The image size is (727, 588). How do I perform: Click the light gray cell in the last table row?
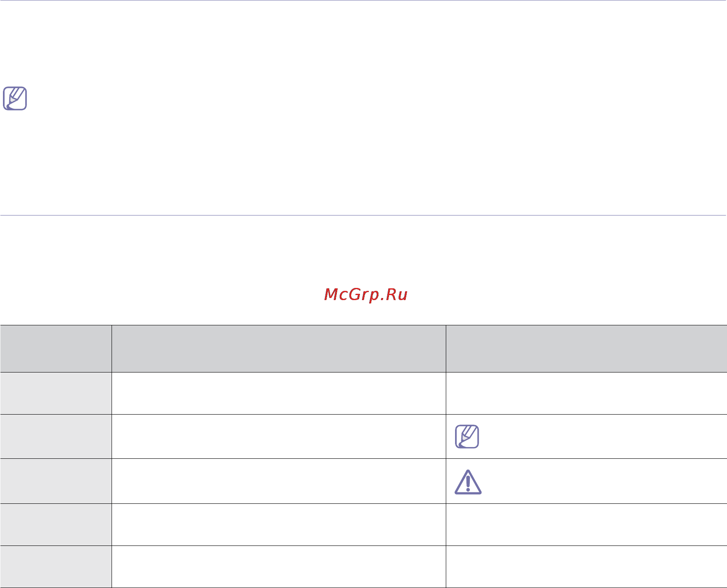click(x=56, y=567)
